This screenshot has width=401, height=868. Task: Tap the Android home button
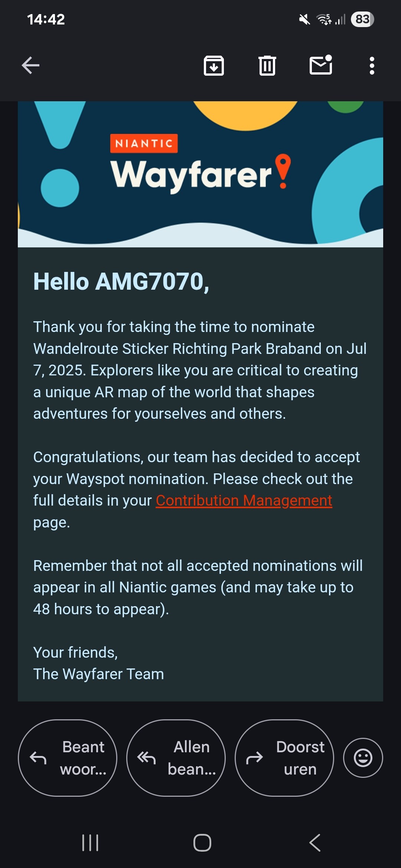click(x=202, y=843)
